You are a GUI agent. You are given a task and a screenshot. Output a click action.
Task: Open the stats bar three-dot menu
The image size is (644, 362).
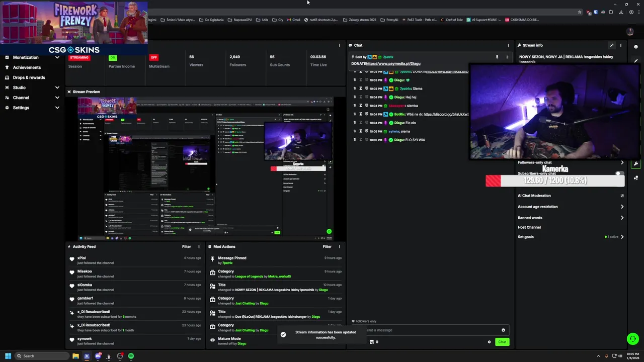coord(339,45)
